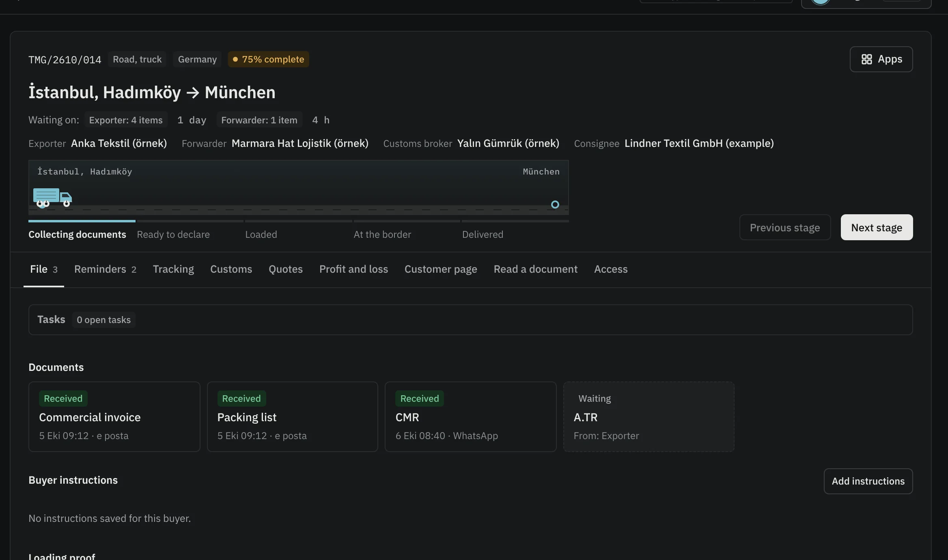Switch to the Reminders tab

105,269
